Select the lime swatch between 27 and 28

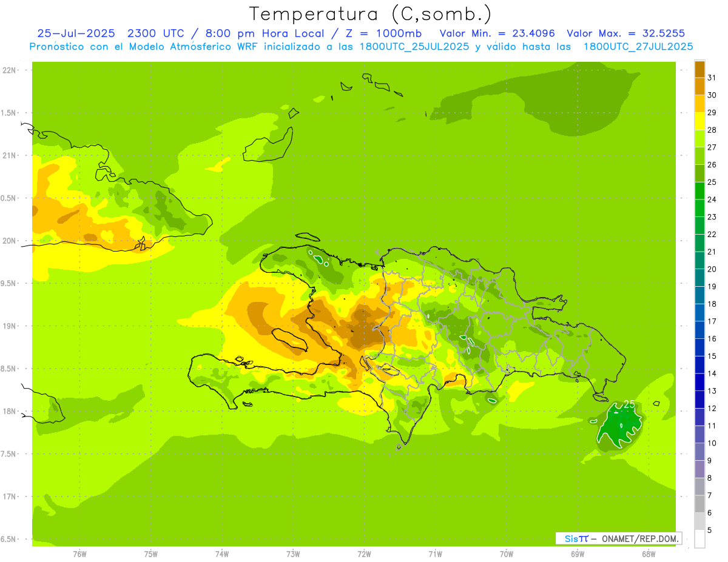click(x=699, y=139)
